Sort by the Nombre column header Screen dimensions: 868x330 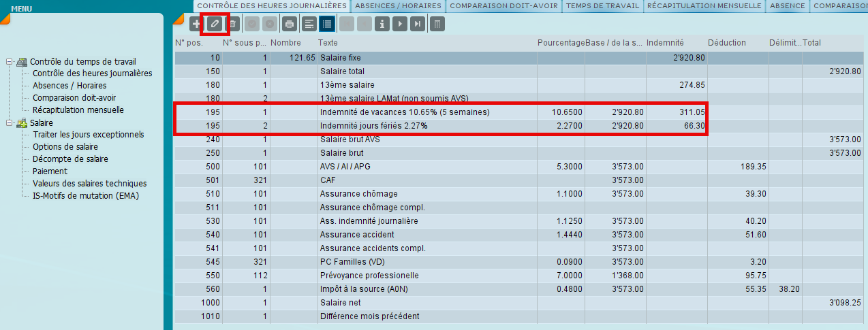pos(293,43)
